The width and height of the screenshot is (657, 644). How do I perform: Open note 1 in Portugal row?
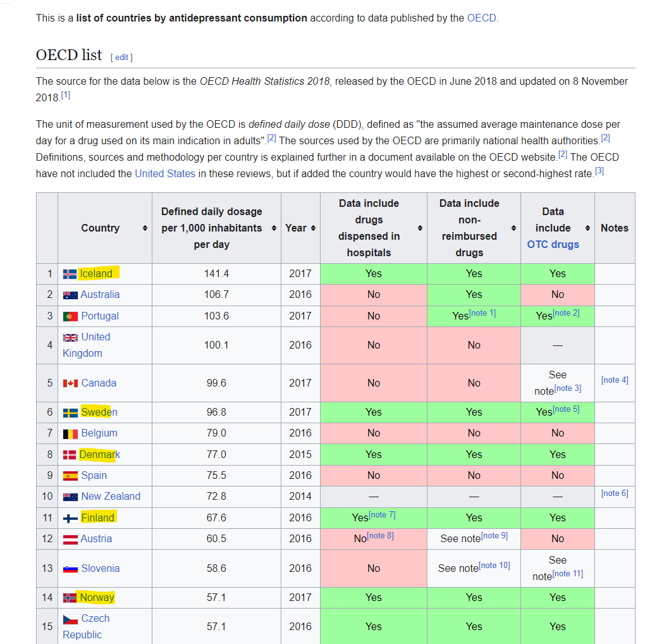click(482, 313)
